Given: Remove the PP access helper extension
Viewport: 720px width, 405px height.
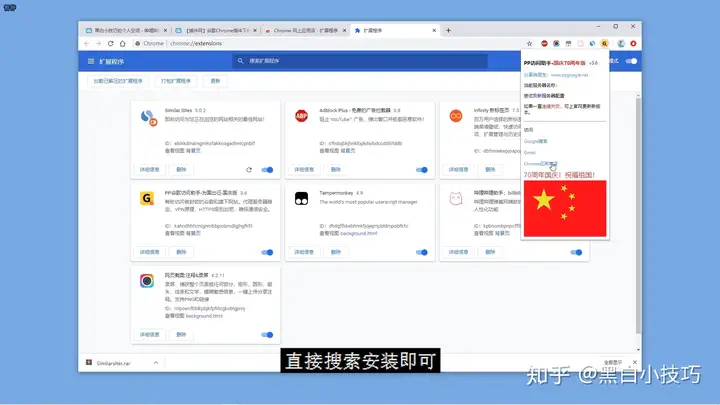Looking at the screenshot, I should [181, 252].
